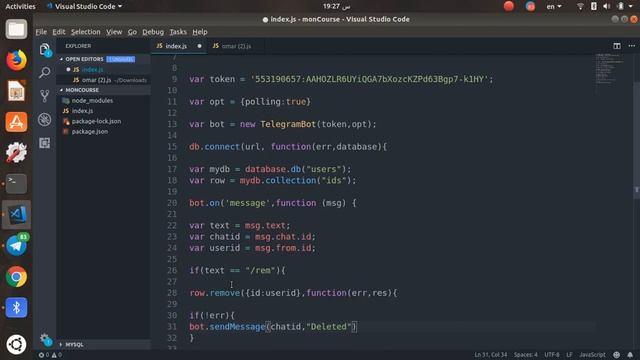
Task: Change indentation via Spaces: 4
Action: [x=525, y=355]
